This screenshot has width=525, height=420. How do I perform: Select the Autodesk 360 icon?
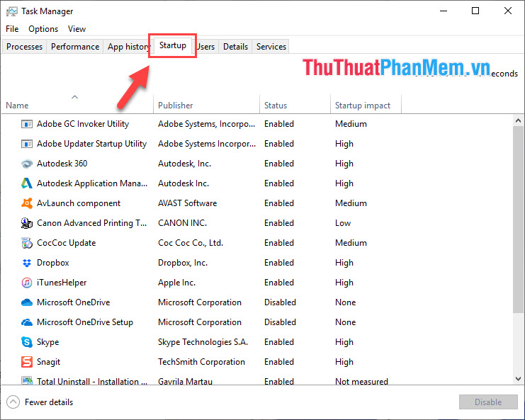(27, 164)
